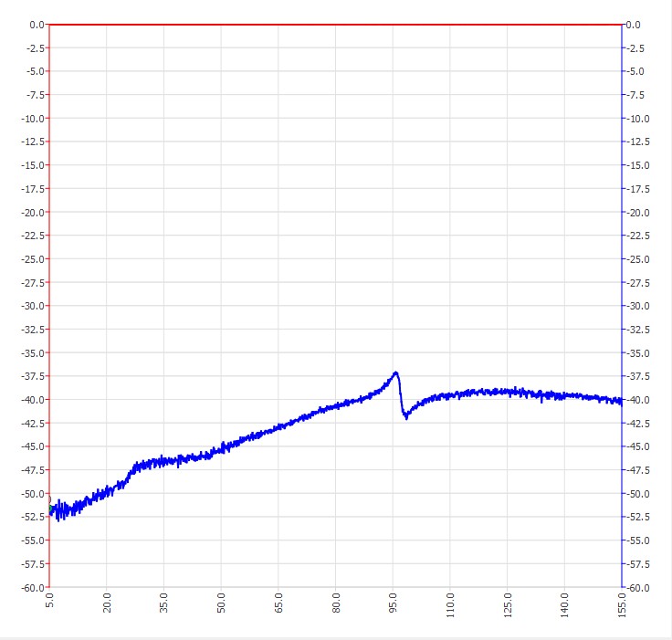Image resolution: width=672 pixels, height=640 pixels.
Task: Select the 110.0 label on the horizontal axis
Action: click(x=450, y=605)
